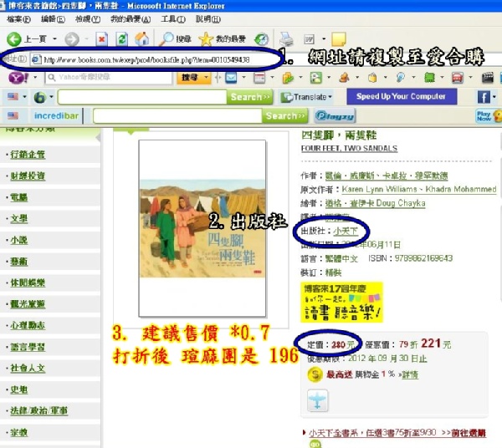502x448 pixels.
Task: Select the 行銷企管 category in sidebar
Action: pos(28,155)
